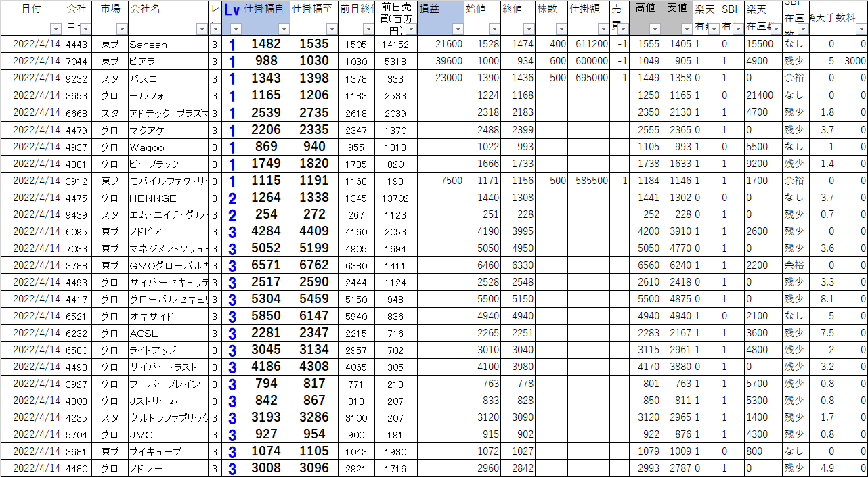Image resolution: width=868 pixels, height=477 pixels.
Task: Open the 安値 column filter dropdown
Action: coord(687,29)
